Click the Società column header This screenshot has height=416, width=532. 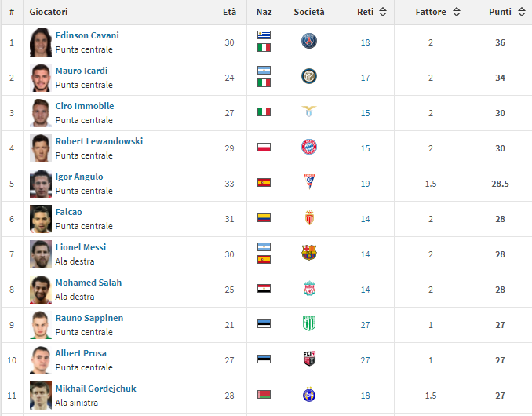click(x=309, y=12)
